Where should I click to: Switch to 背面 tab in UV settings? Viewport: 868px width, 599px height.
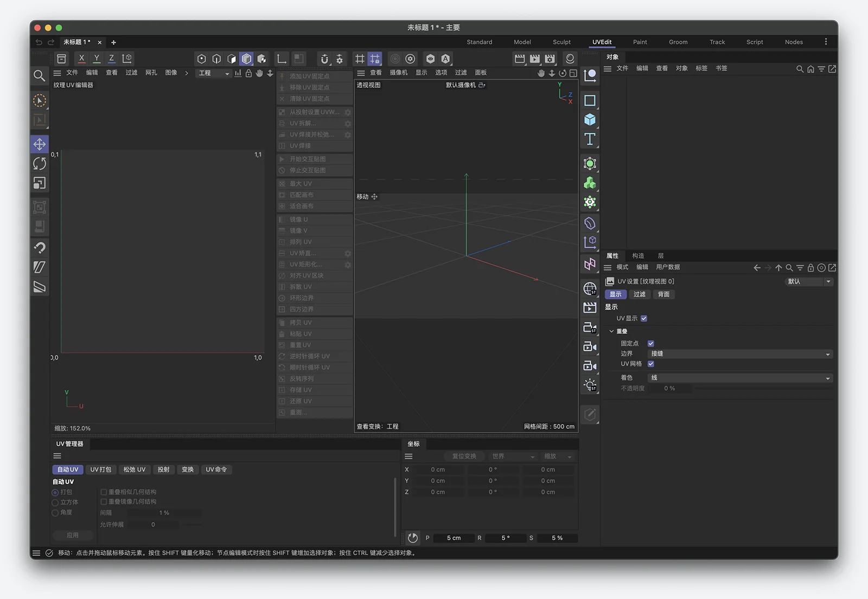point(663,294)
